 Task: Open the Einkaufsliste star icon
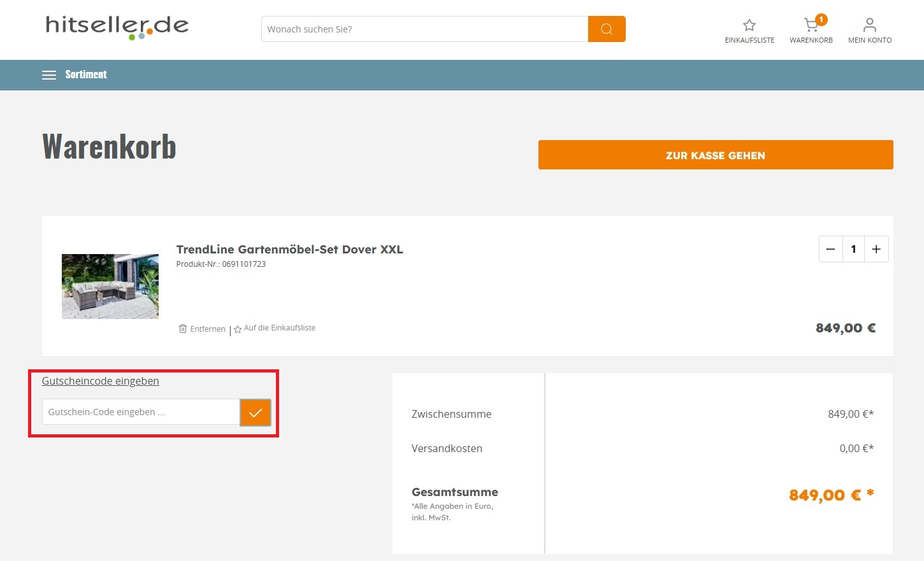click(749, 25)
